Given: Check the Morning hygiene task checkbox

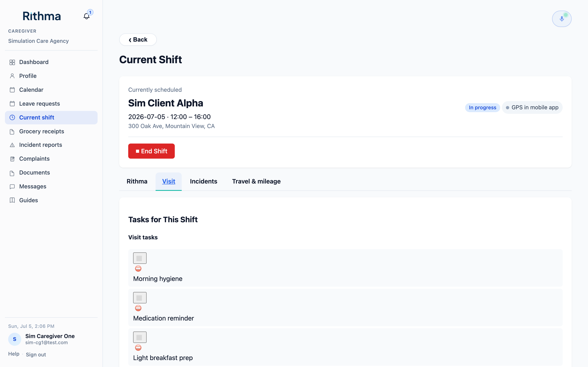Looking at the screenshot, I should 140,258.
